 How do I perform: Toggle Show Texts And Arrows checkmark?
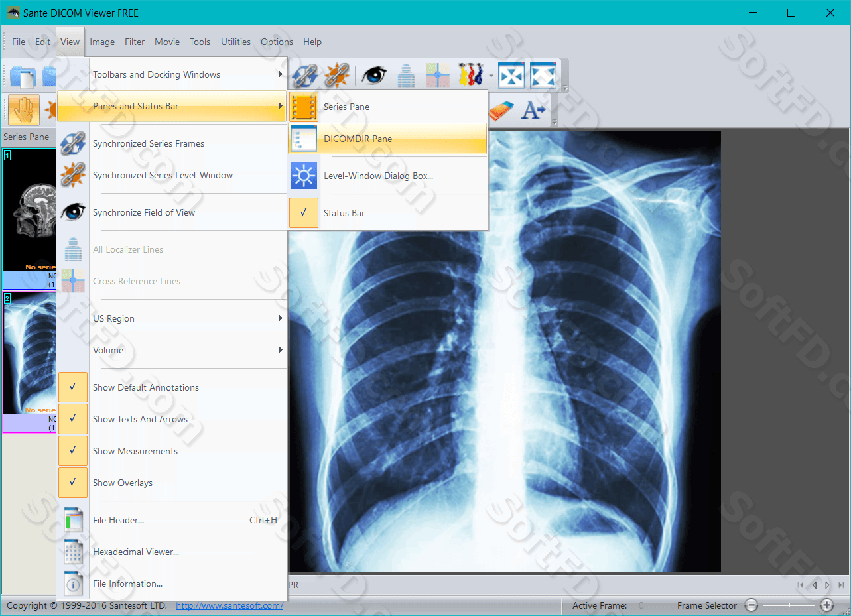(x=73, y=419)
